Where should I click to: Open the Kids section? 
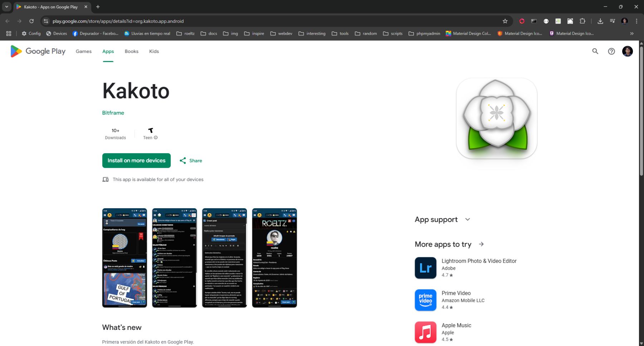pyautogui.click(x=154, y=52)
